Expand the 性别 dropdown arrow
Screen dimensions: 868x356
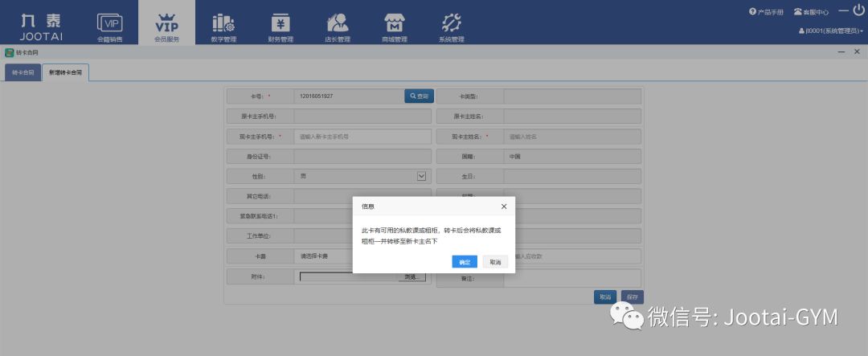point(421,176)
